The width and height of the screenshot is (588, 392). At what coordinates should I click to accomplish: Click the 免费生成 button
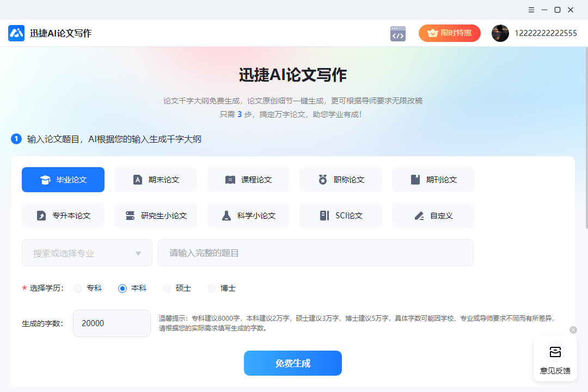(x=293, y=363)
